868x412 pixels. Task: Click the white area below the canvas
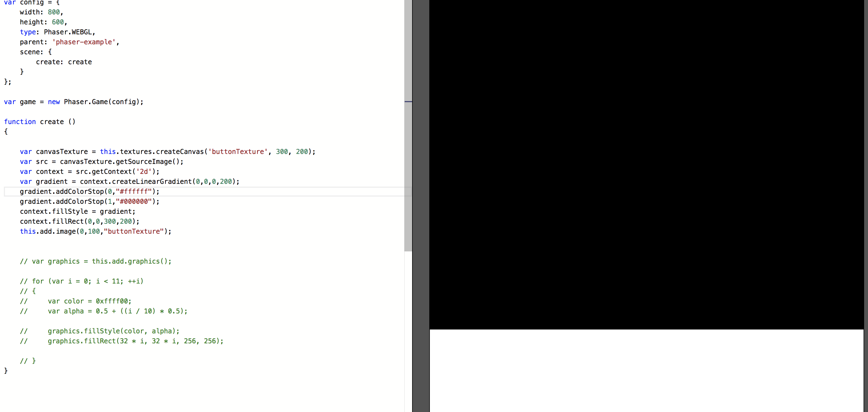point(640,370)
